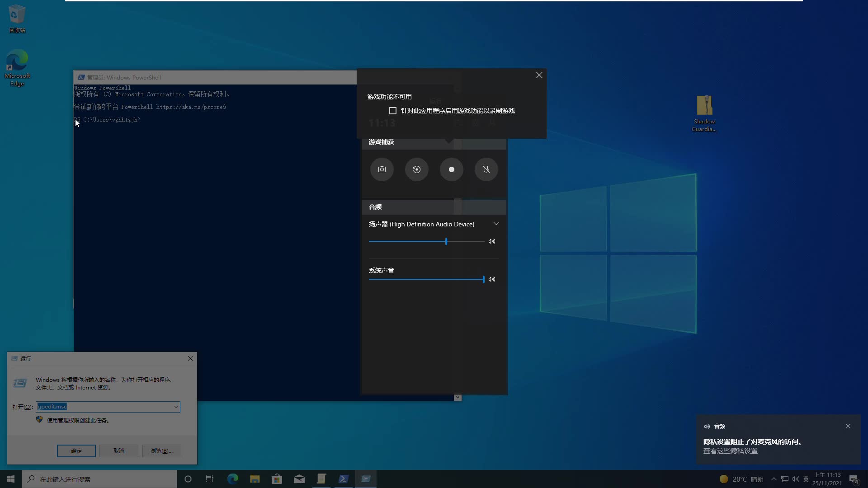868x488 pixels.
Task: Open the privacy settings link in notification
Action: pos(730,451)
